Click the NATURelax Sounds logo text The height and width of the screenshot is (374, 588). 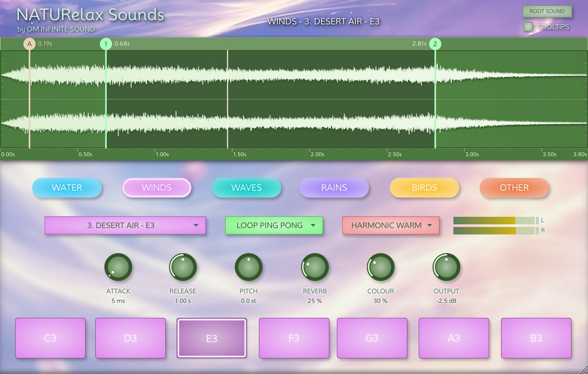click(x=90, y=14)
